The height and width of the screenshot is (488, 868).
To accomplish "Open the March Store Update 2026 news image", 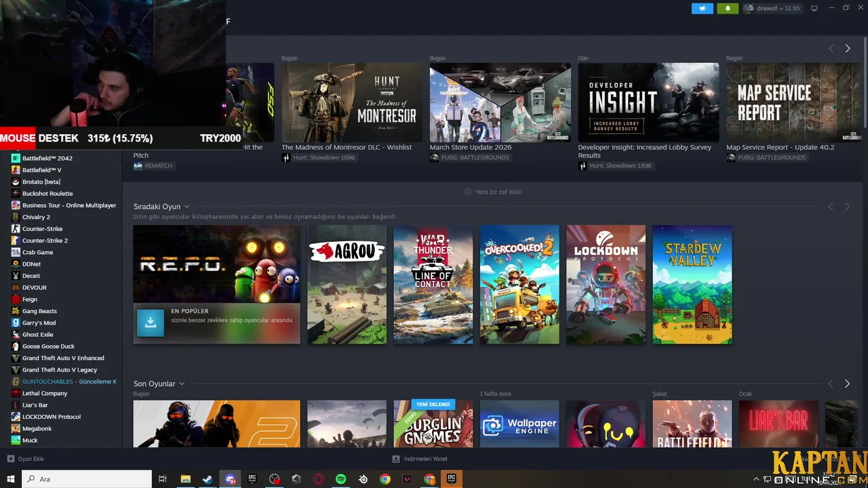I will click(500, 102).
